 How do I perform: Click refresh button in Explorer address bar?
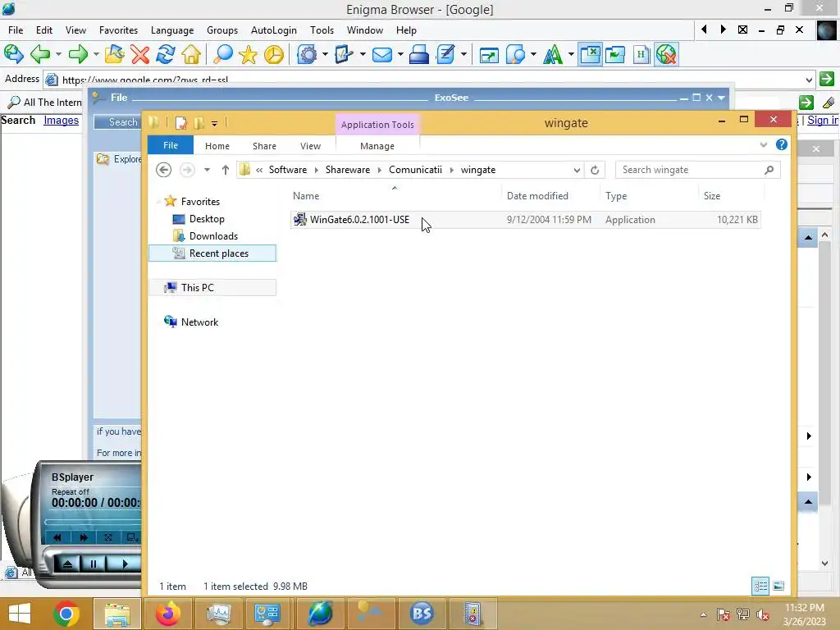coord(595,170)
